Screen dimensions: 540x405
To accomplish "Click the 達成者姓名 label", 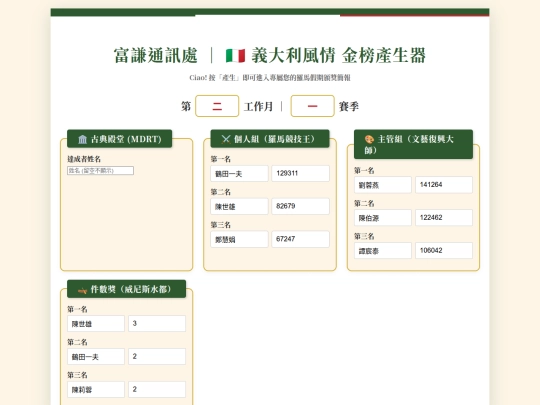I will point(84,159).
